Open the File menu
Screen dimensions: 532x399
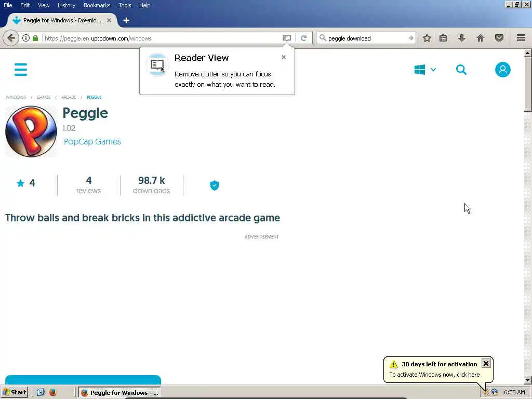click(8, 5)
